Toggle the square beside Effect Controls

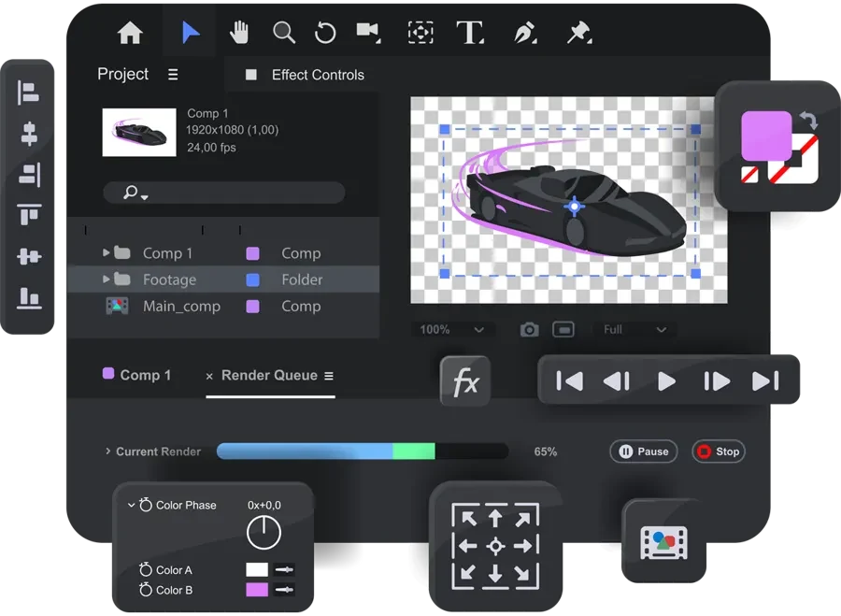click(251, 75)
